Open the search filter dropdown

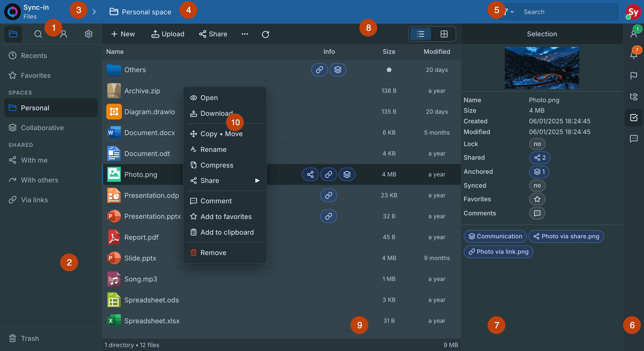tap(509, 12)
